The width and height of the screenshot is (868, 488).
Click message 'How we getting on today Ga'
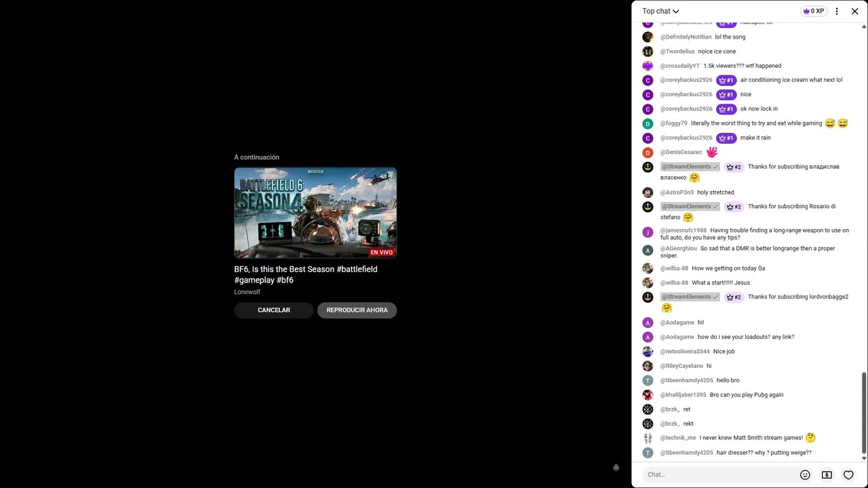[x=728, y=268]
